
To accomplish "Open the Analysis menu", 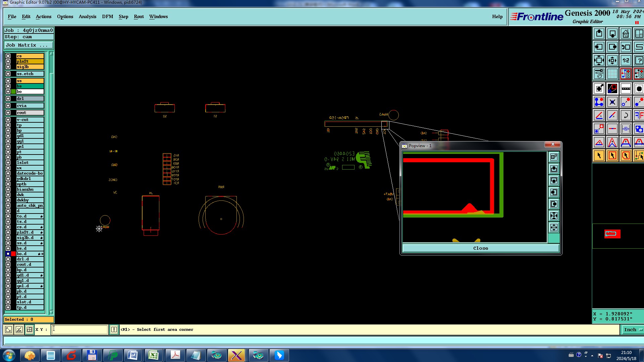I will coord(87,16).
